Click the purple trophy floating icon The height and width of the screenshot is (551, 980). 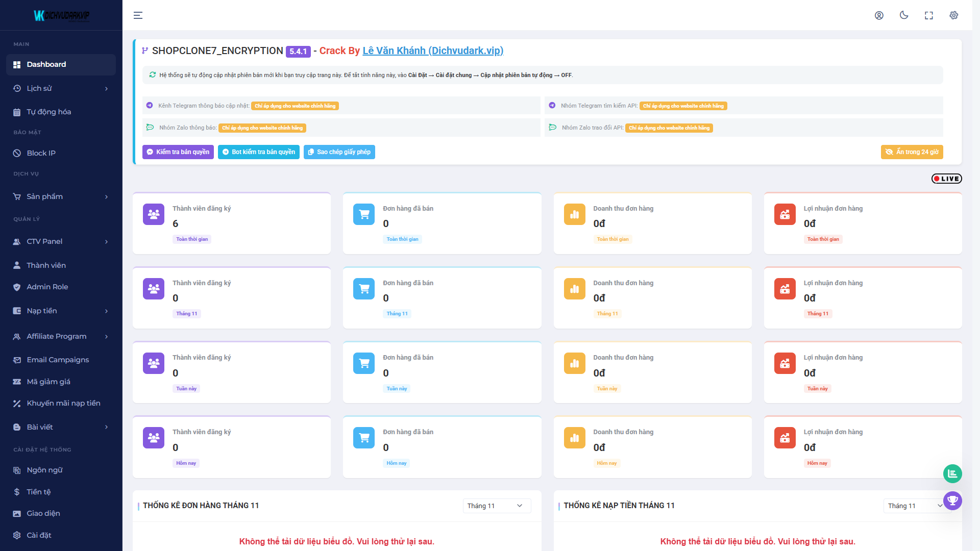click(x=952, y=500)
